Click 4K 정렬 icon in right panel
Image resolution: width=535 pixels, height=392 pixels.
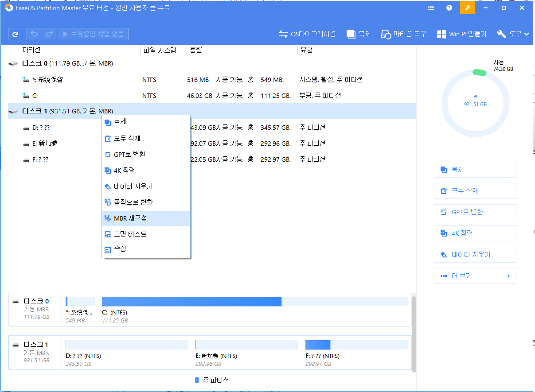pyautogui.click(x=444, y=233)
